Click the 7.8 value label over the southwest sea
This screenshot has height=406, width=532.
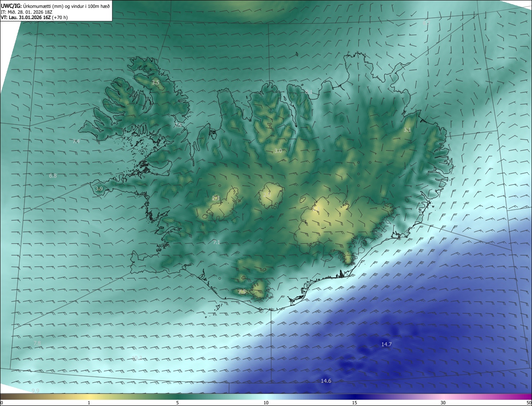click(x=37, y=343)
